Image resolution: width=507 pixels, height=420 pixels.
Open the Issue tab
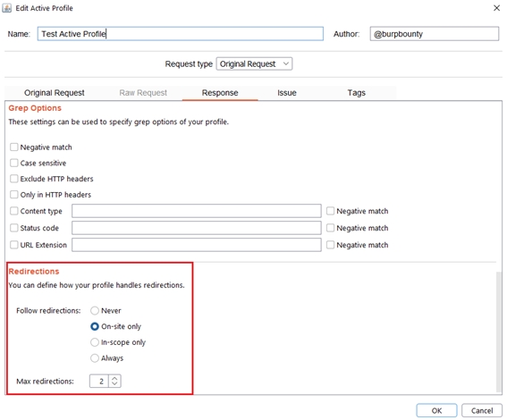[x=287, y=93]
